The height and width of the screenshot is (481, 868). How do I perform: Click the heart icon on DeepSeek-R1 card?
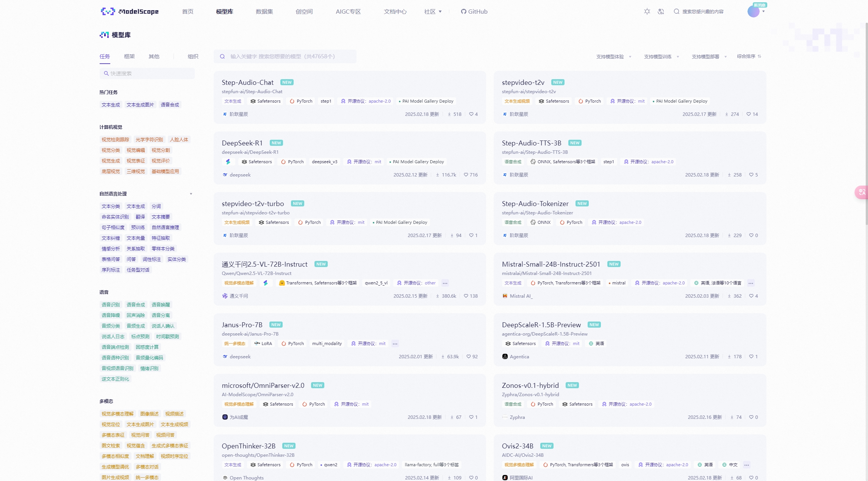[x=466, y=175]
